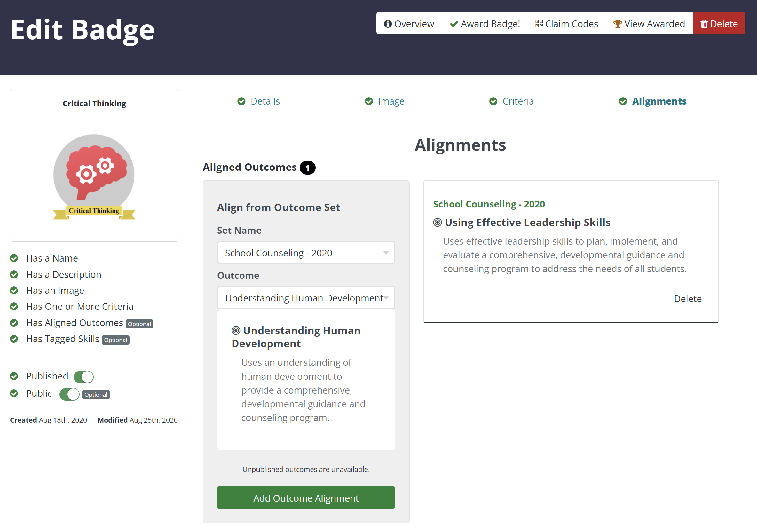Click the trash icon on red Delete button
The image size is (757, 532).
tap(704, 24)
